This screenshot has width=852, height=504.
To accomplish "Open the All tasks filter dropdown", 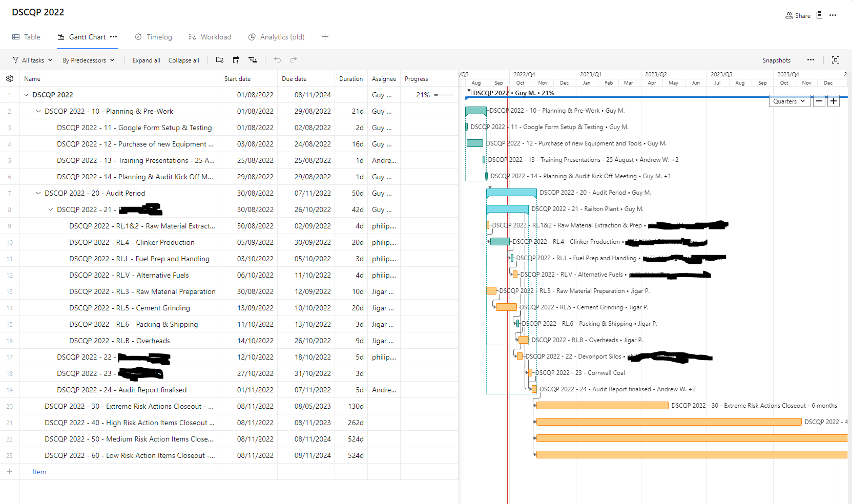I will tap(33, 60).
